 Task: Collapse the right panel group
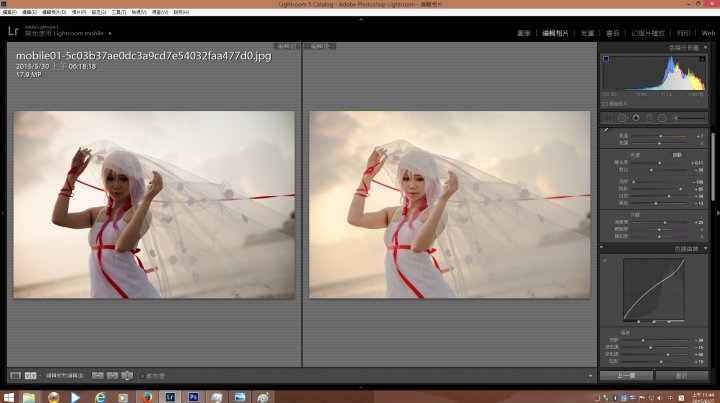coord(718,213)
